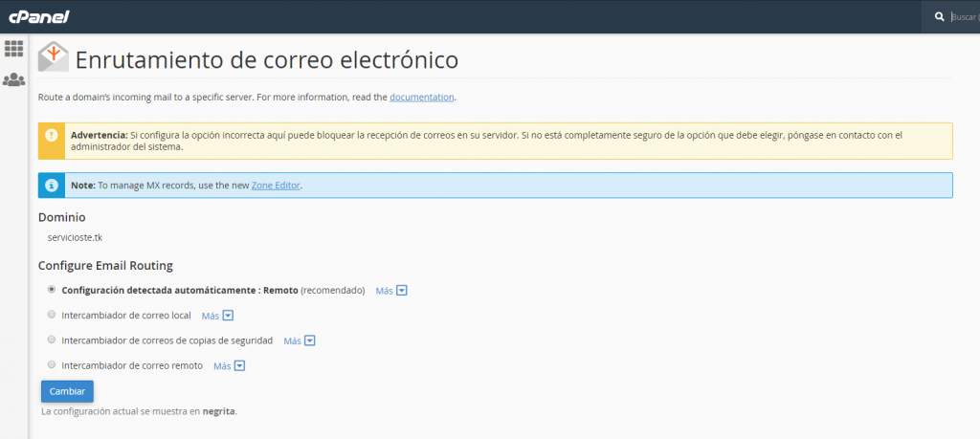Screen dimensions: 980x439
Task: Click the Configure Email Routing heading
Action: tap(105, 265)
